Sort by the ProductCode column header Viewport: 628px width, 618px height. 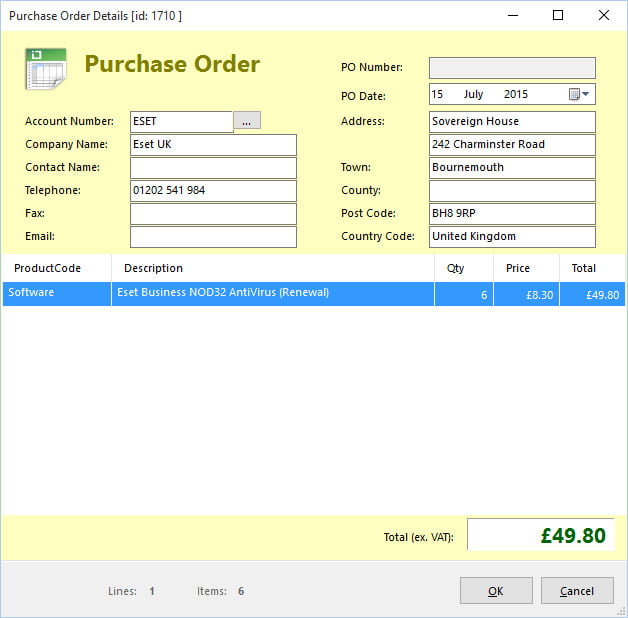(56, 268)
